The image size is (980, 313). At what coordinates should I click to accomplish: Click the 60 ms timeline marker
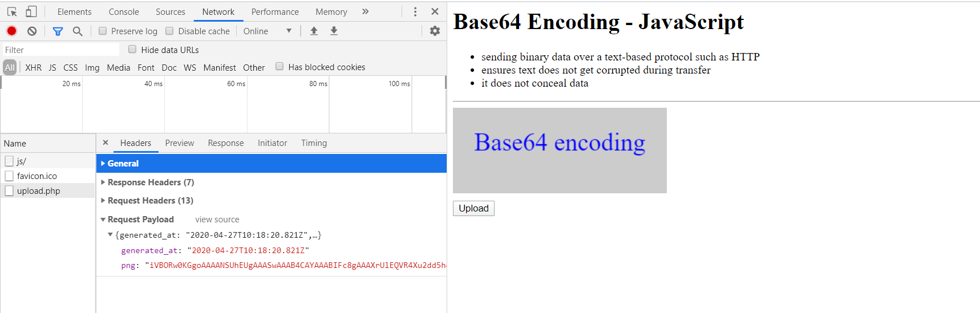coord(236,83)
